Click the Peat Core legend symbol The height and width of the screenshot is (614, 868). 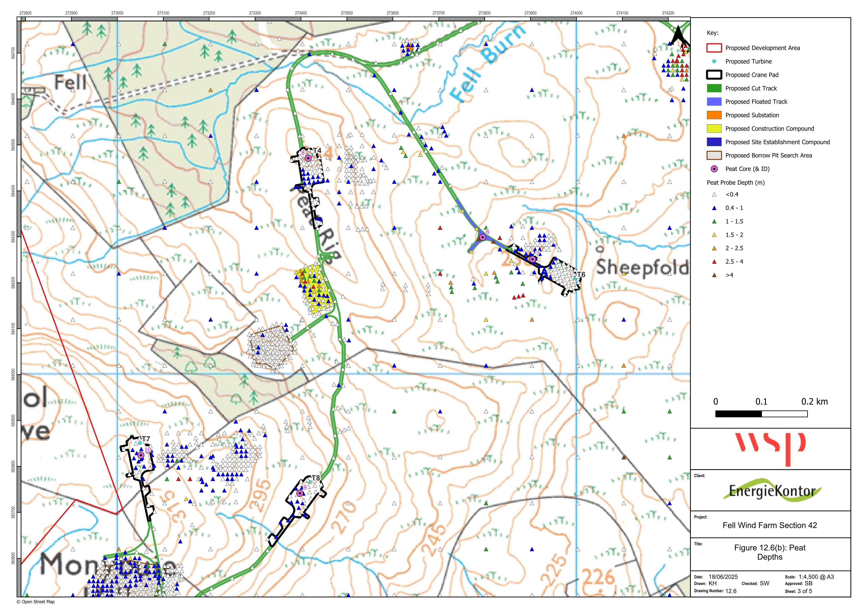[714, 169]
